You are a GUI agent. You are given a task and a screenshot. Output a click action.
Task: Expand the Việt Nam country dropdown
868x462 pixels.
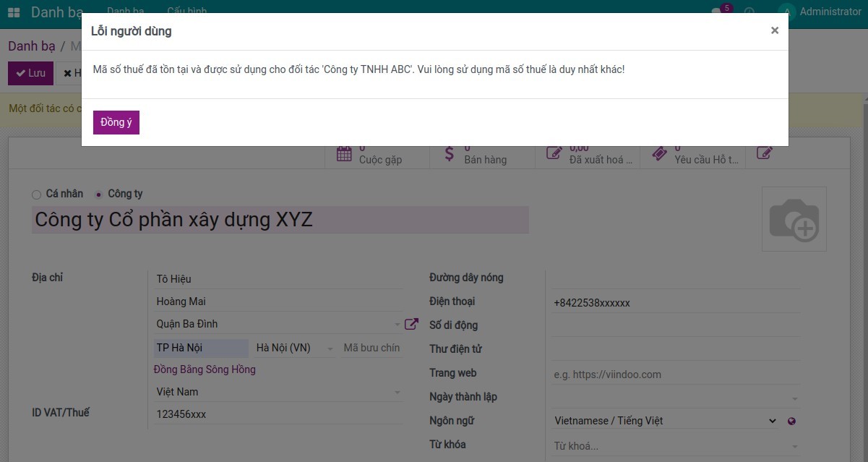pos(278,392)
